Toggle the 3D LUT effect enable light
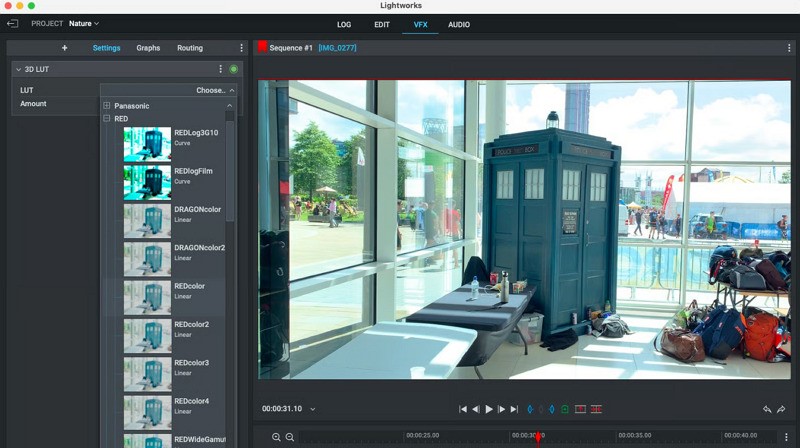The width and height of the screenshot is (800, 448). coord(233,69)
